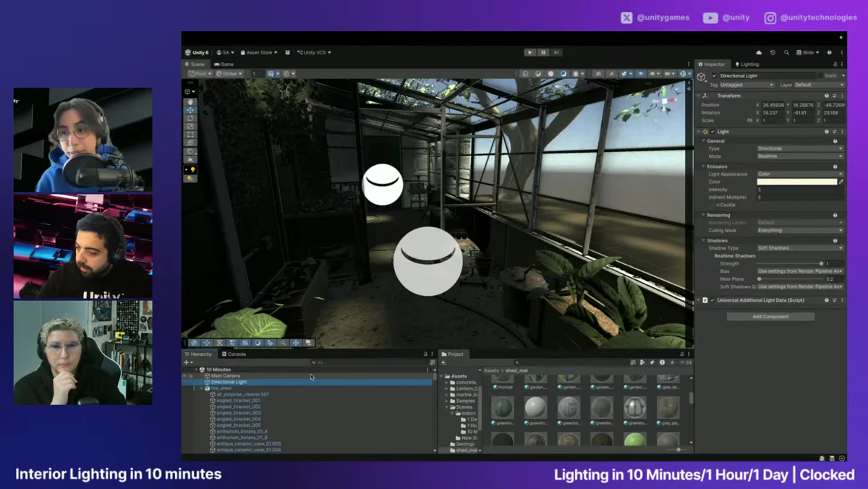Click the Add Component button

[770, 317]
